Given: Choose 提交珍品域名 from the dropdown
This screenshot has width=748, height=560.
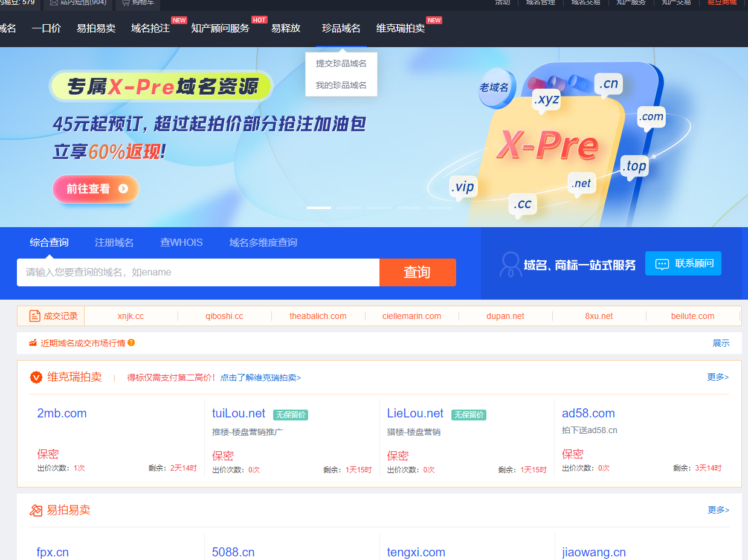Looking at the screenshot, I should 341,63.
